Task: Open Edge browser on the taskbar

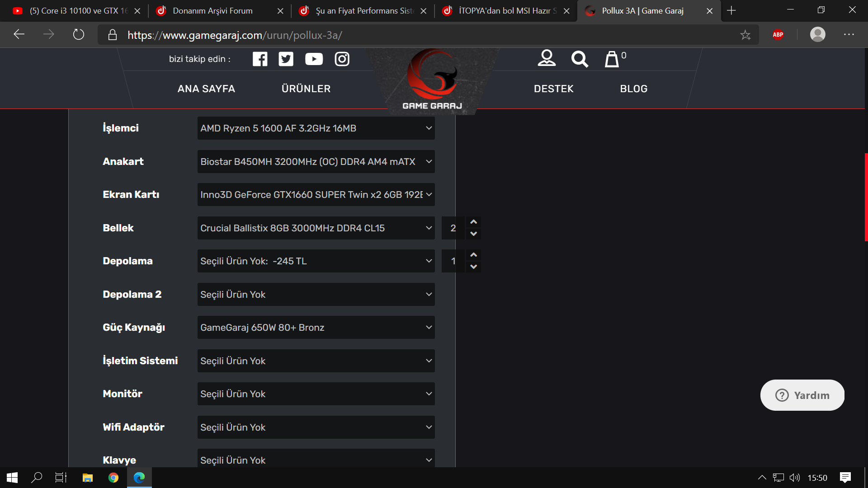Action: click(139, 478)
